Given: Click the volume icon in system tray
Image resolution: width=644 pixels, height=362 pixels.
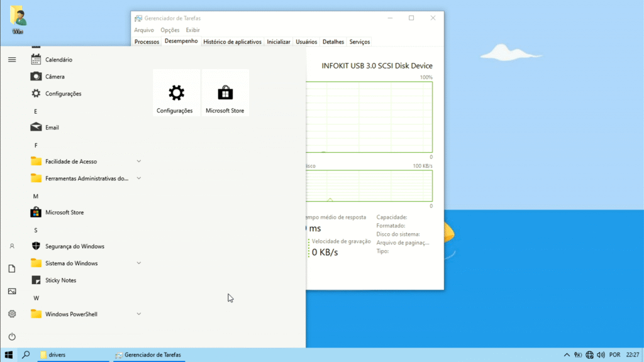Looking at the screenshot, I should [x=601, y=355].
